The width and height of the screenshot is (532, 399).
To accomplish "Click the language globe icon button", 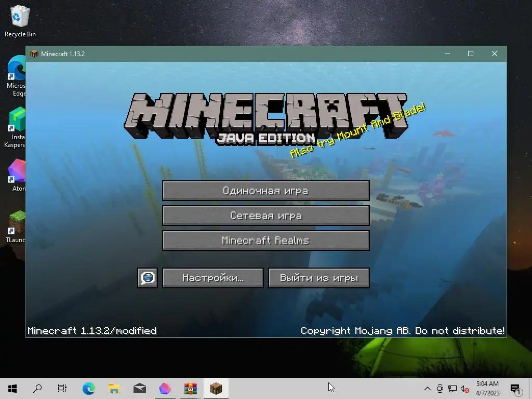I will (x=148, y=278).
